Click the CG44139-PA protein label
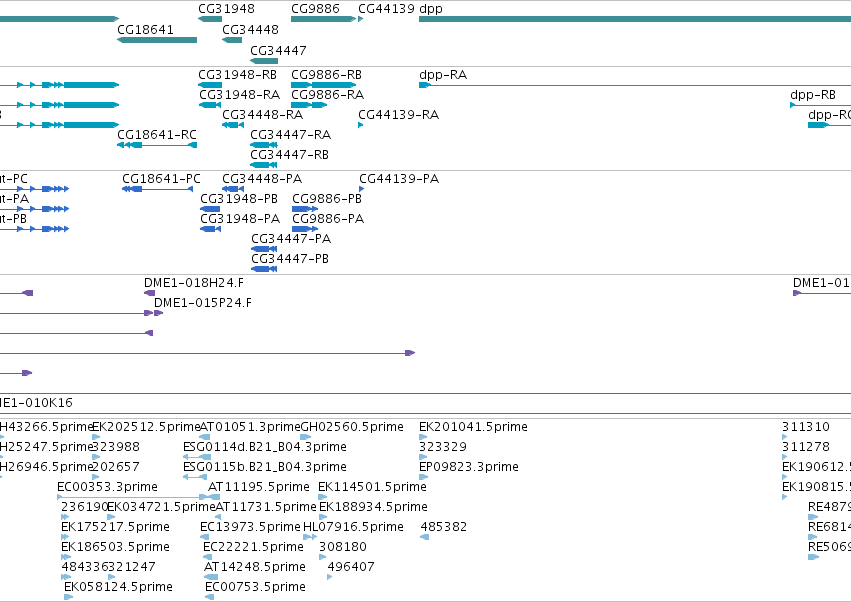 coord(399,179)
